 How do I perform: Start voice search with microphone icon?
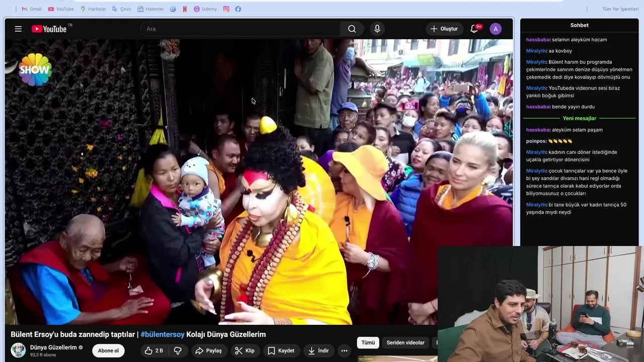tap(377, 29)
